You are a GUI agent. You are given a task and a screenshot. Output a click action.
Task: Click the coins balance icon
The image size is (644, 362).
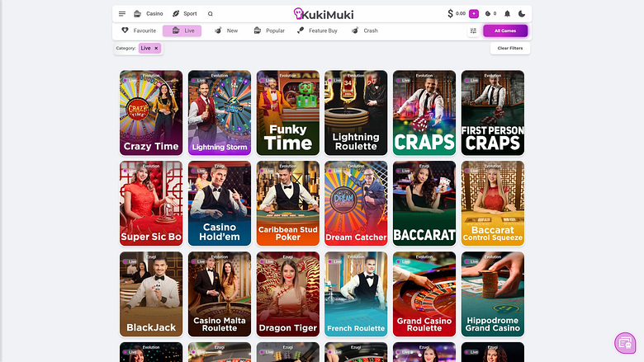click(487, 13)
